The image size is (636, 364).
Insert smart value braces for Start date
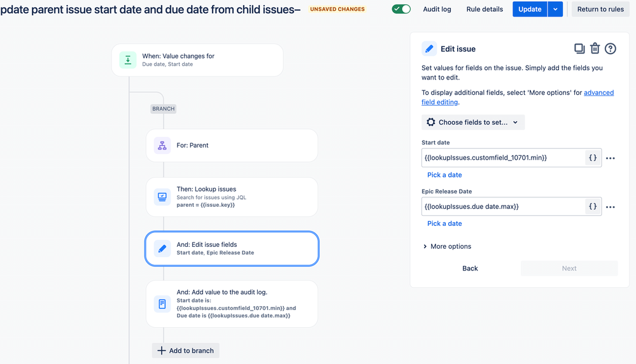[x=593, y=158]
